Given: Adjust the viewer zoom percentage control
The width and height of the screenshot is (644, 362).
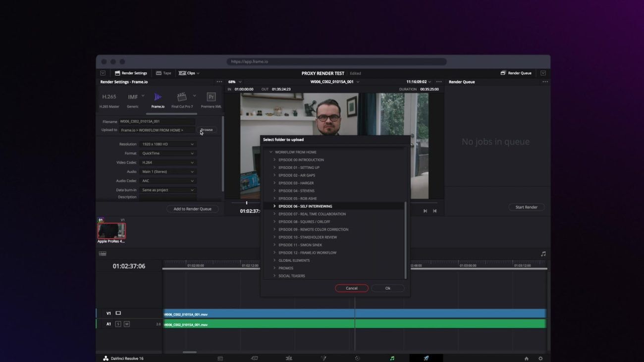Looking at the screenshot, I should [233, 82].
